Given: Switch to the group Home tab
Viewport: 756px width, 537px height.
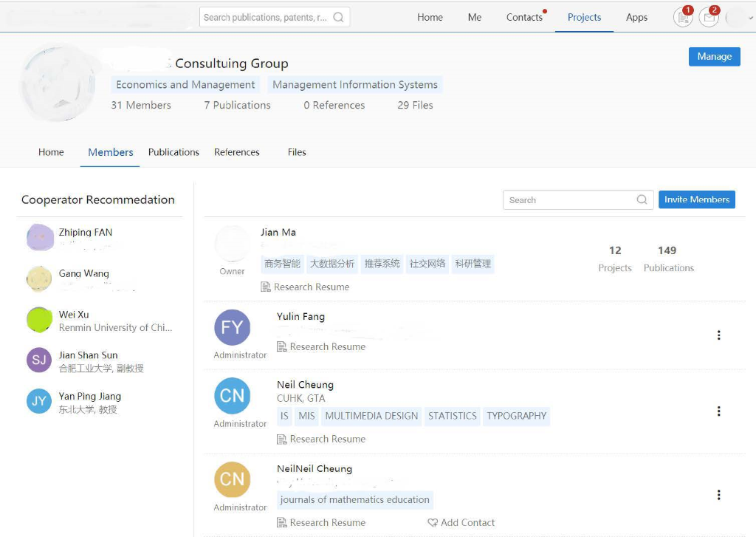Looking at the screenshot, I should point(51,152).
